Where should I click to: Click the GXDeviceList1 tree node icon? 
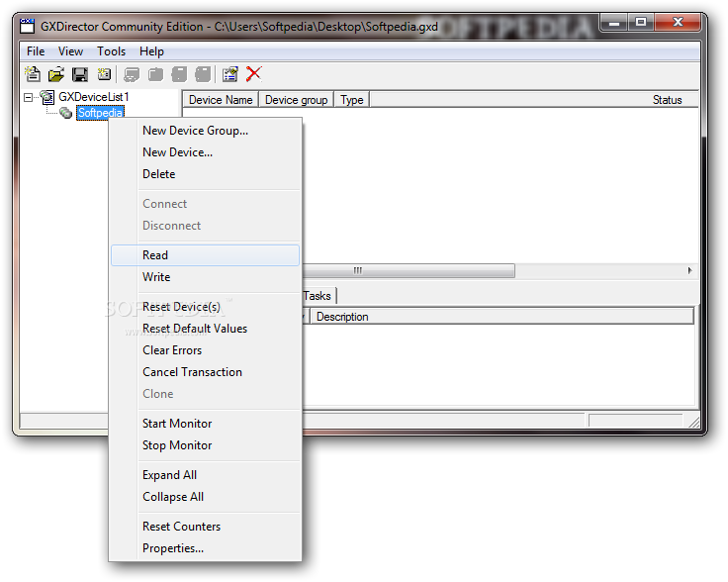click(47, 97)
